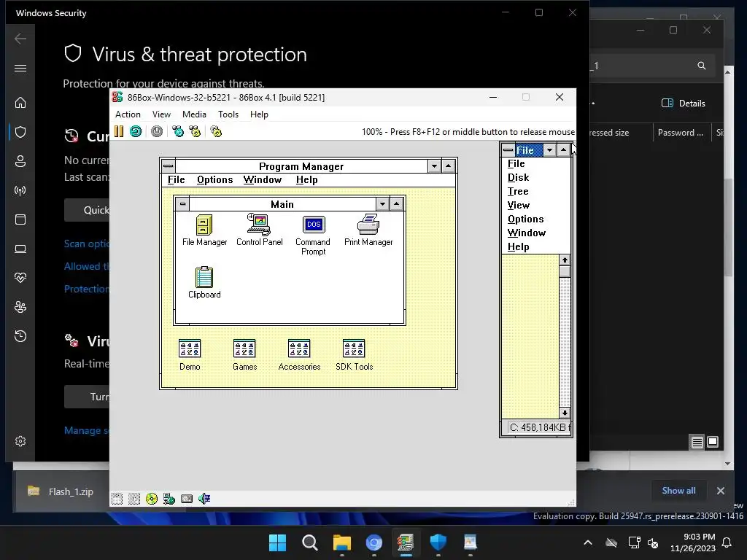Open the 86Box Help menu
This screenshot has width=747, height=560.
coord(259,114)
